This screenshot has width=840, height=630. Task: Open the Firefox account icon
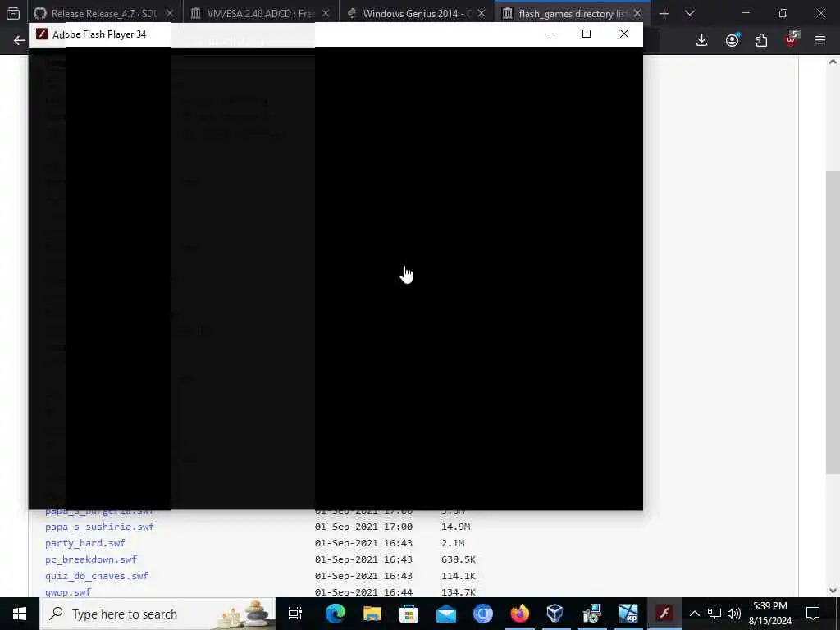[x=733, y=40]
